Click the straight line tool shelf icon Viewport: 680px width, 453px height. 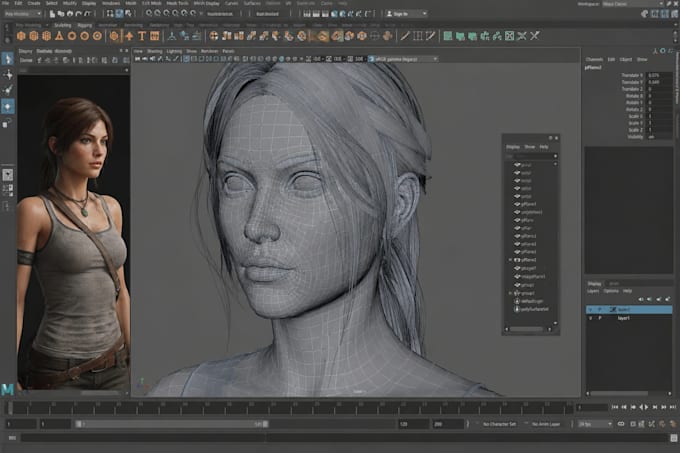[405, 36]
